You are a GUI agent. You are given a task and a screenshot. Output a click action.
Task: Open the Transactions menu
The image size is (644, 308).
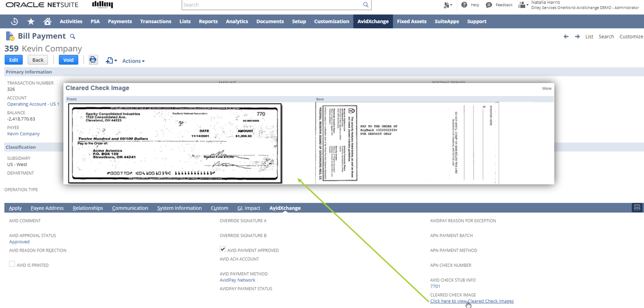[156, 21]
